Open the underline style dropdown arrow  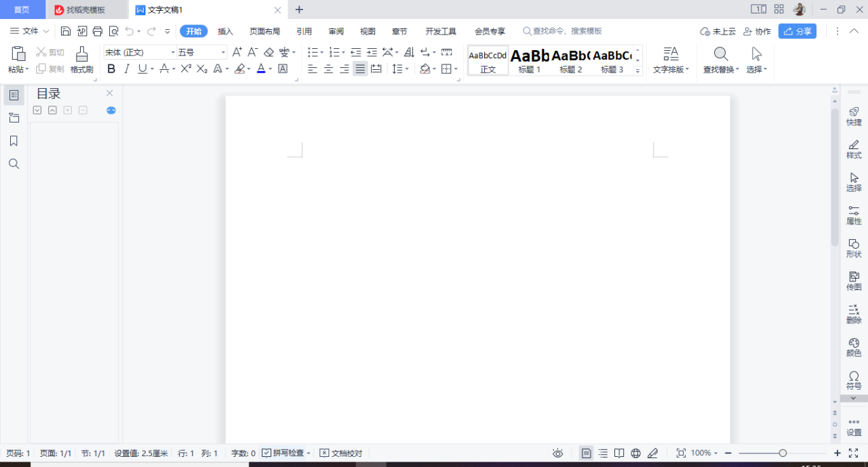pos(152,69)
